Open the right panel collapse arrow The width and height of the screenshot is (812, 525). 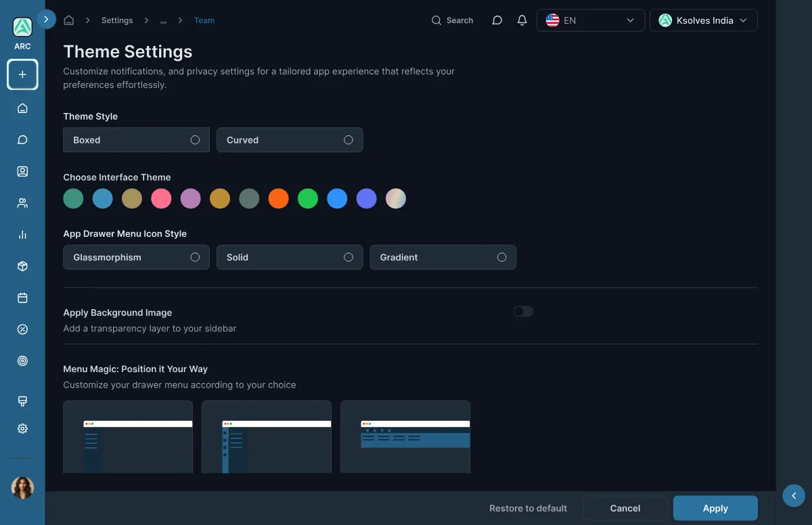click(794, 496)
